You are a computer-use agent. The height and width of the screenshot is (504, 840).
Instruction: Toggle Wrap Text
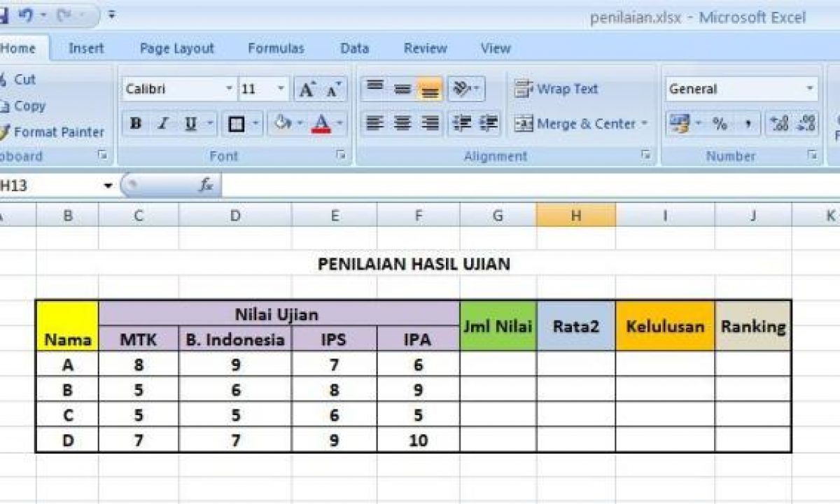556,89
